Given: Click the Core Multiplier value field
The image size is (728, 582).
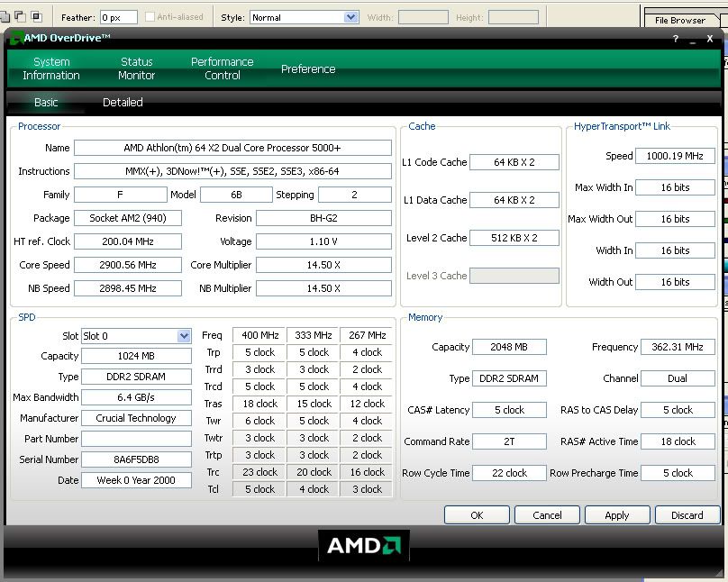Looking at the screenshot, I should pyautogui.click(x=323, y=265).
